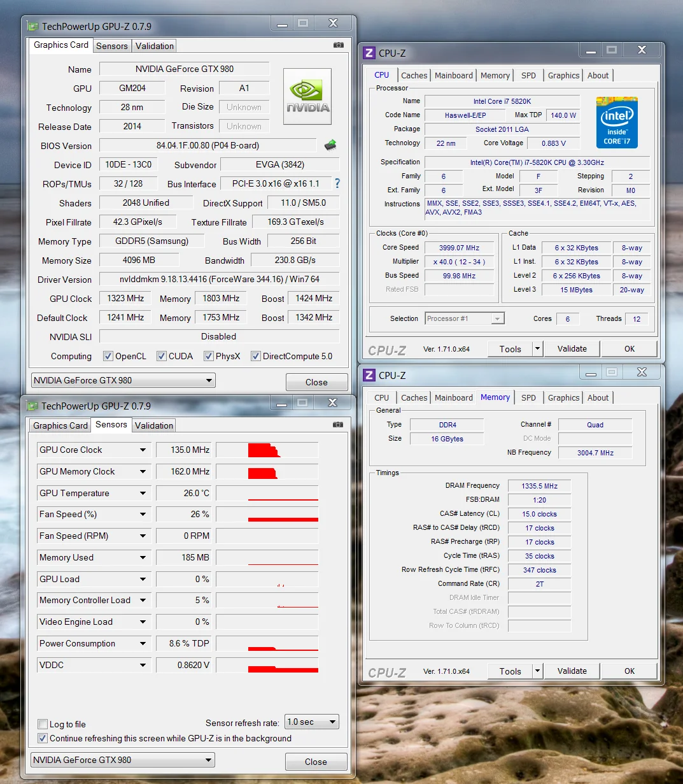The height and width of the screenshot is (784, 683).
Task: Switch to Validation tab in upper GPU-Z window
Action: click(155, 46)
